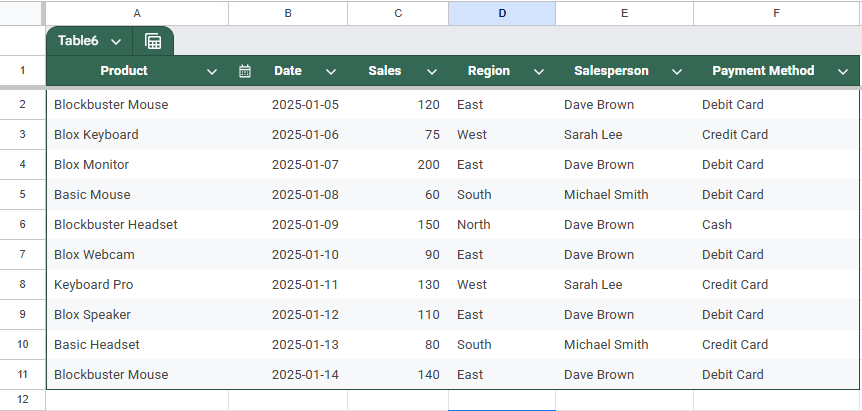The width and height of the screenshot is (862, 411).
Task: Select Sarah Lee cell in row 3
Action: coord(625,135)
